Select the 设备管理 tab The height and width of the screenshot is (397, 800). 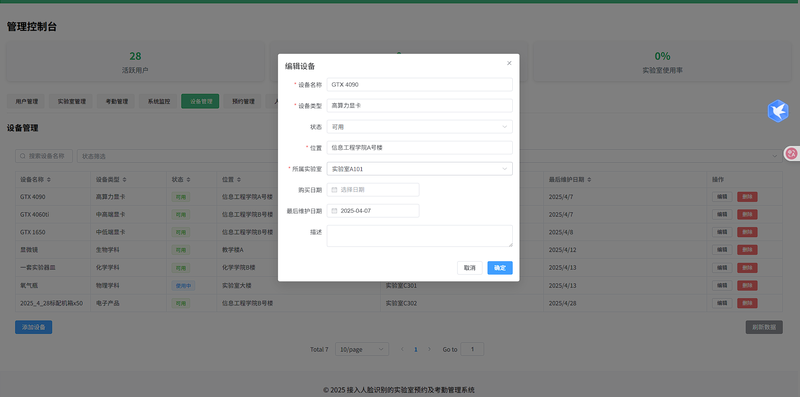(x=200, y=101)
